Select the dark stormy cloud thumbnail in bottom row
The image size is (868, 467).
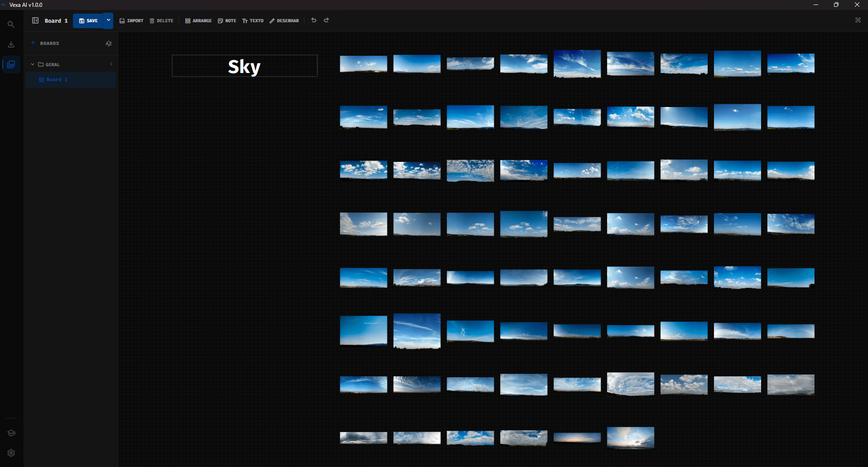[x=363, y=438]
